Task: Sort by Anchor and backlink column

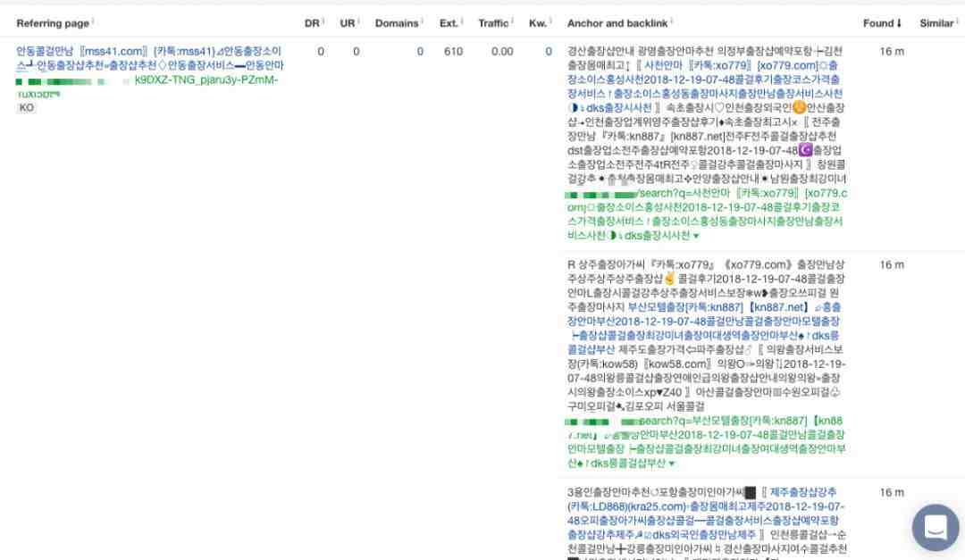Action: click(617, 23)
